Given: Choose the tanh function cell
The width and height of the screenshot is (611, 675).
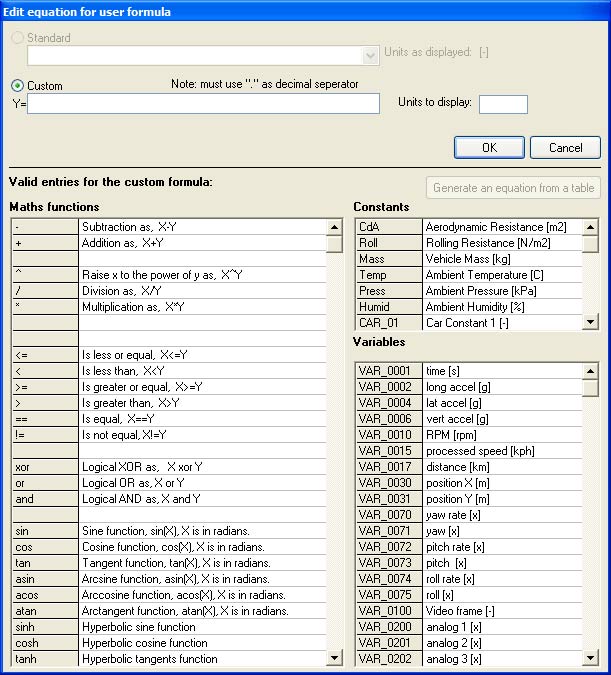Looking at the screenshot, I should [45, 659].
